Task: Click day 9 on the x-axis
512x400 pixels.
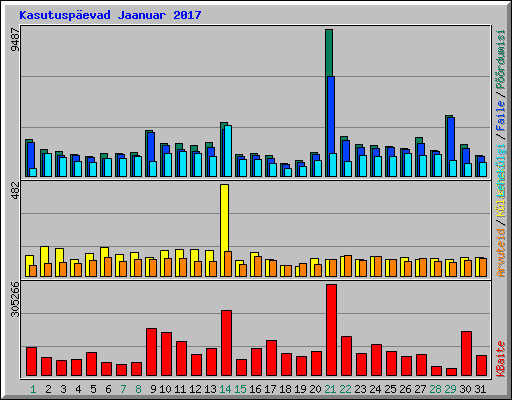Action: tap(153, 389)
